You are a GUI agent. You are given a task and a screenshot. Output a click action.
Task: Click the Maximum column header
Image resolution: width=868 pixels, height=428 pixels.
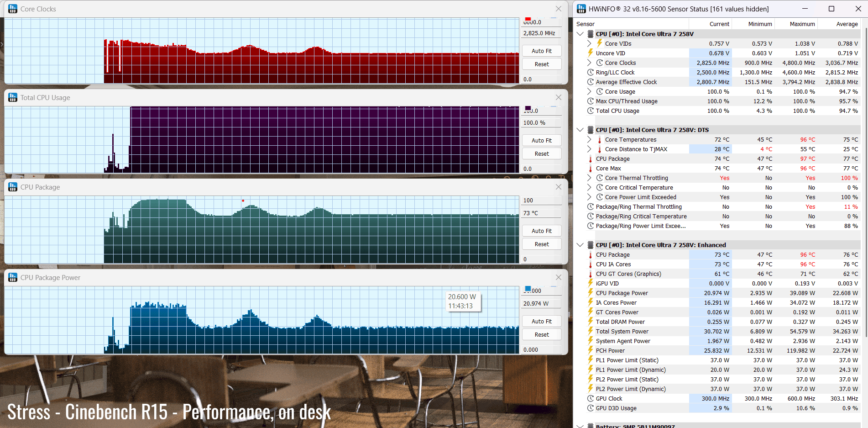click(796, 24)
